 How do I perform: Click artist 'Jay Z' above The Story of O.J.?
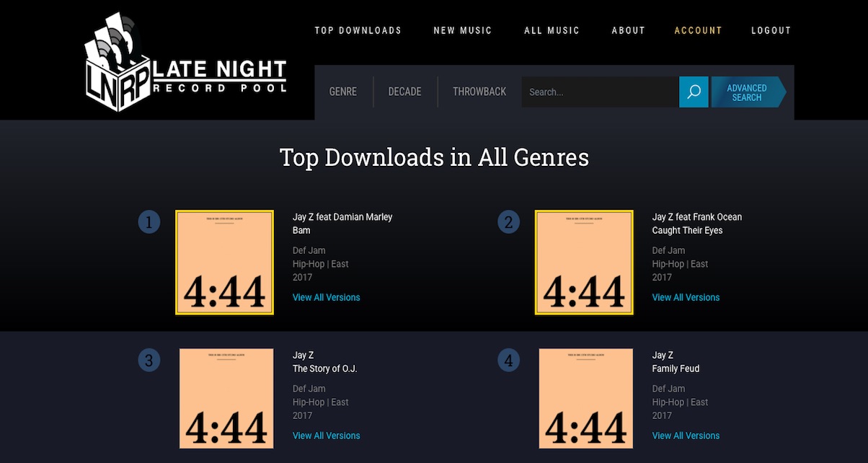[304, 355]
